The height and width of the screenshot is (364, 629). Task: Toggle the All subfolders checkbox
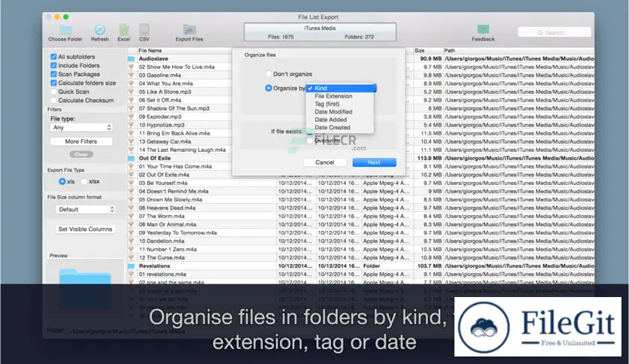53,56
